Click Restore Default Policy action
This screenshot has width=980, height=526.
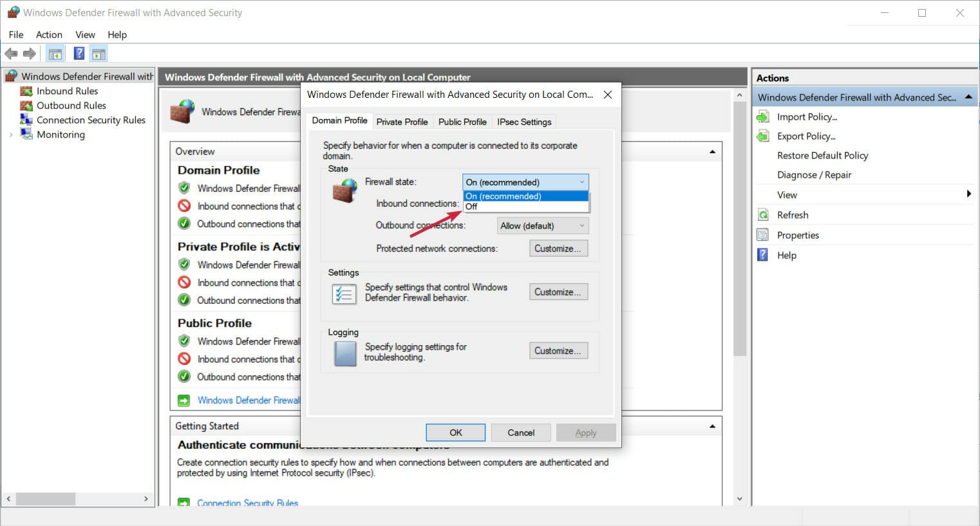tap(822, 155)
